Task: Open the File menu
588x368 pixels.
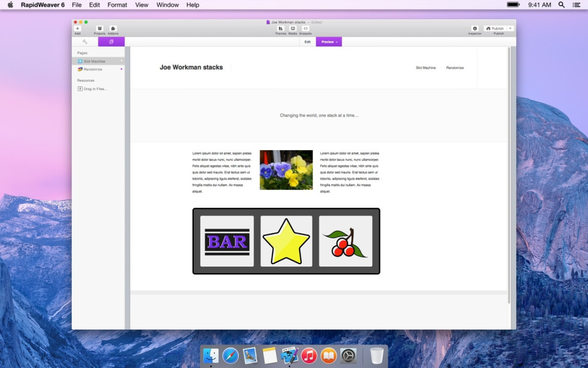Action: (x=77, y=5)
